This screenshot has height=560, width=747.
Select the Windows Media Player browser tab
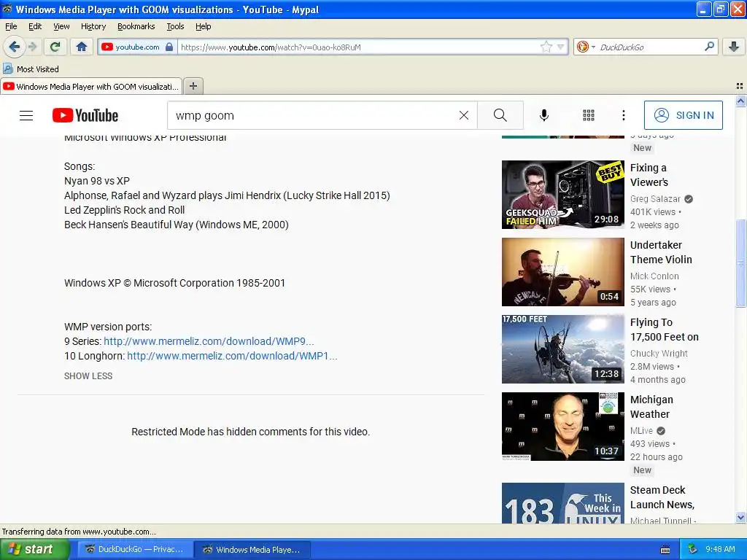tap(91, 86)
